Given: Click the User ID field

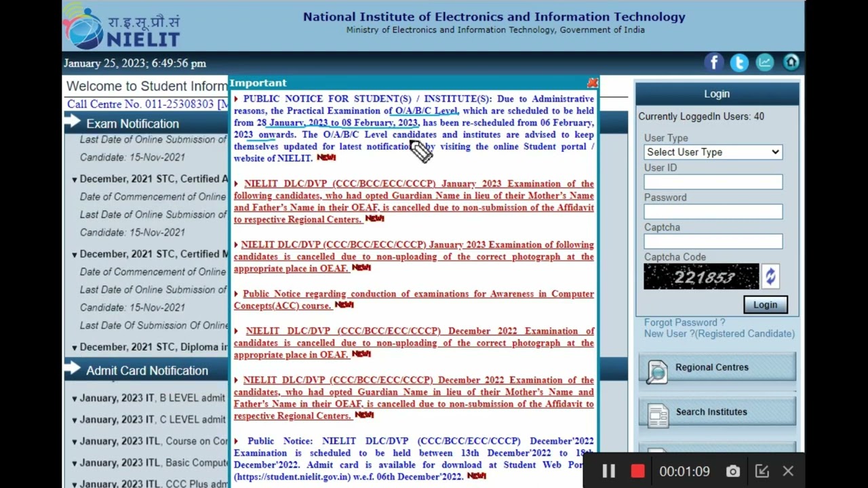Looking at the screenshot, I should click(713, 182).
